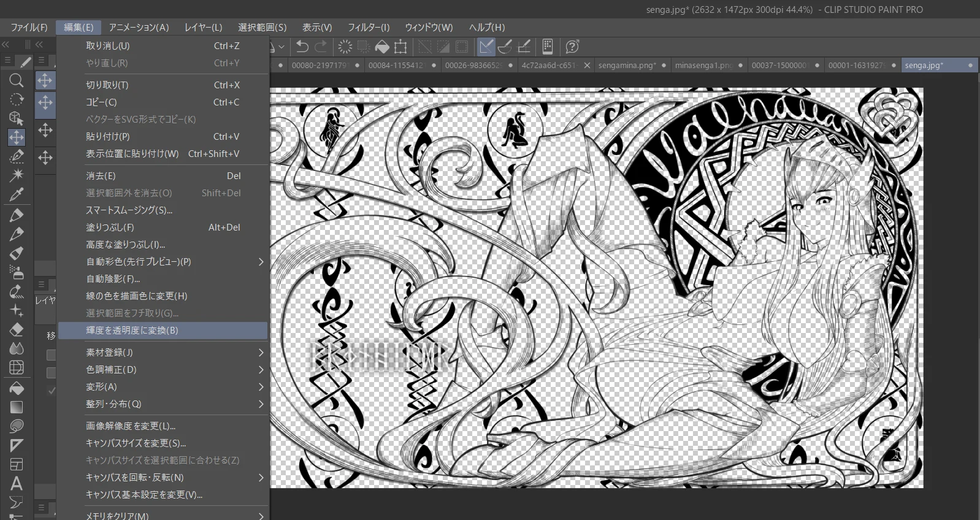The image size is (980, 520).
Task: Click the Fill bucket icon in command bar
Action: [382, 47]
